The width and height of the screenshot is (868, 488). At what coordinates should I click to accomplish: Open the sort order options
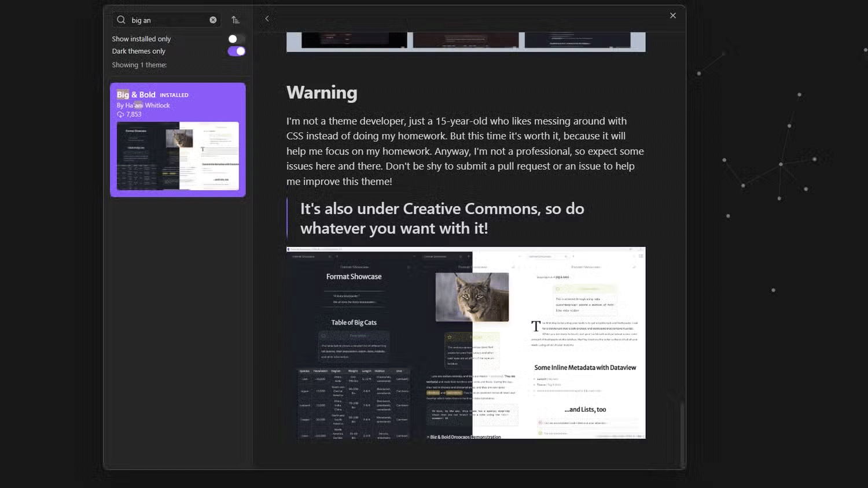[236, 20]
